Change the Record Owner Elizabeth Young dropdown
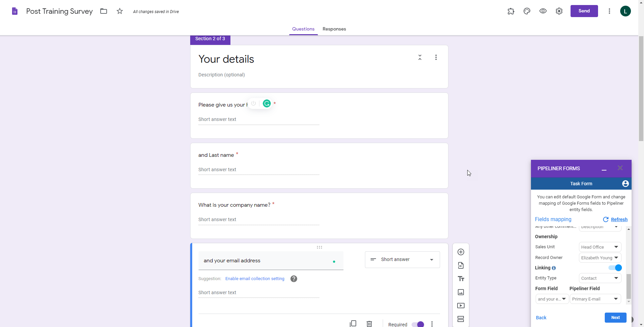Image resolution: width=644 pixels, height=327 pixels. point(600,258)
